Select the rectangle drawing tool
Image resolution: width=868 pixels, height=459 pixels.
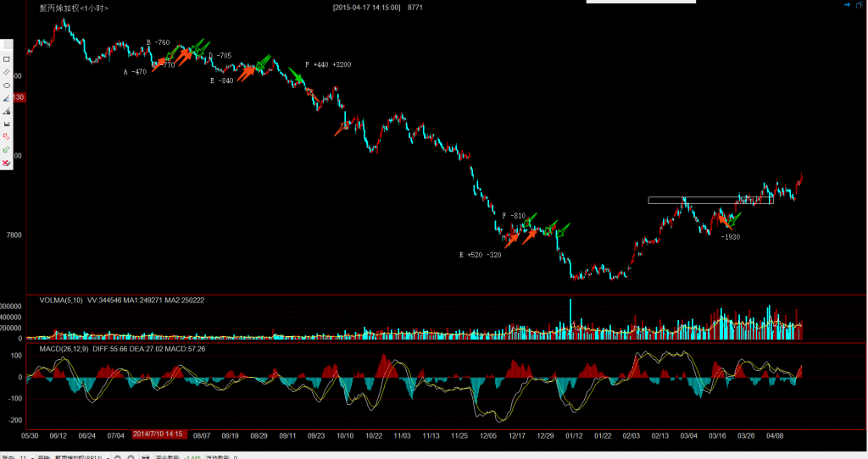pos(7,59)
